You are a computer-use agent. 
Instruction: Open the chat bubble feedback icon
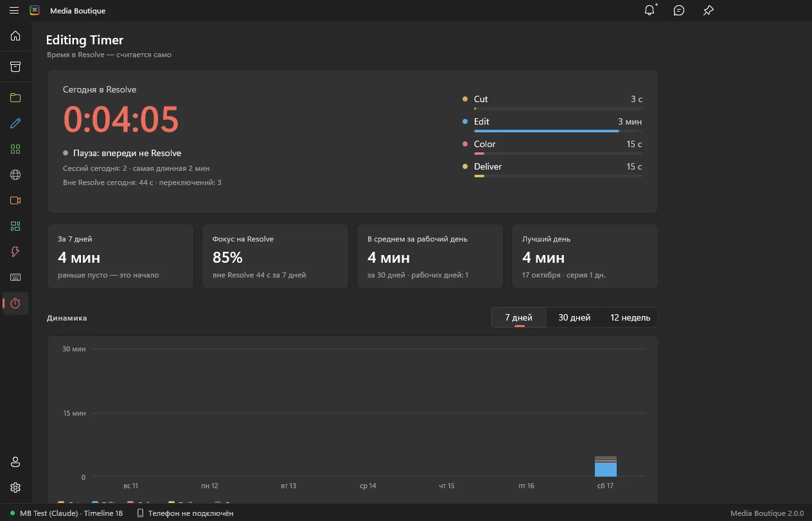coord(679,10)
